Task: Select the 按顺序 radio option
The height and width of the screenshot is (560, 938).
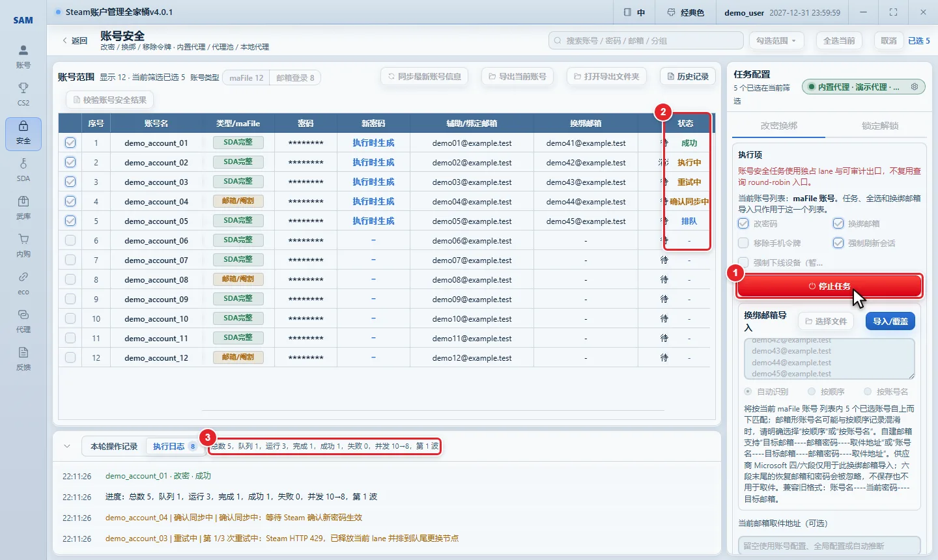Action: (x=812, y=391)
